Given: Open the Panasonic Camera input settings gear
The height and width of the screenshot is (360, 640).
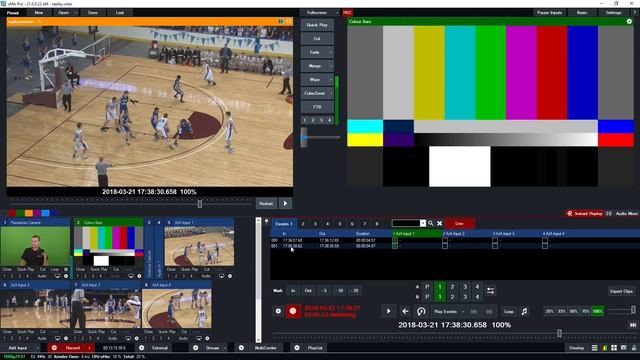Looking at the screenshot, I should coord(66,276).
